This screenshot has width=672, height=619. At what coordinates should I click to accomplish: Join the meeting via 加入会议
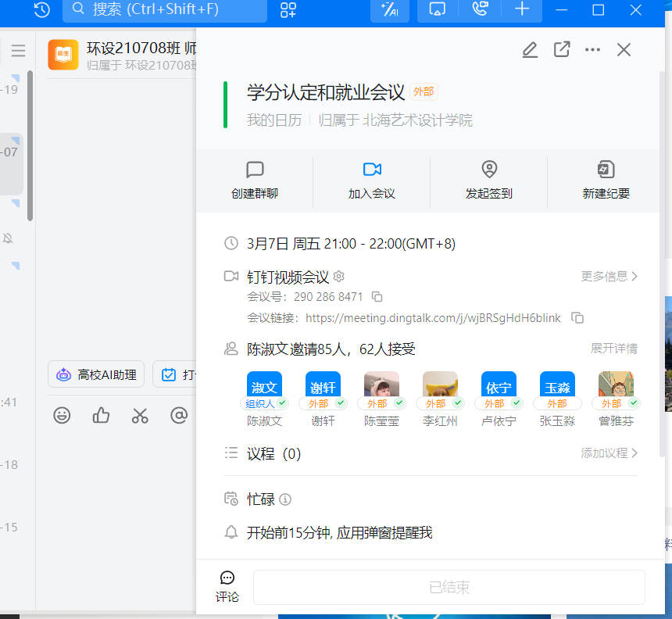372,180
